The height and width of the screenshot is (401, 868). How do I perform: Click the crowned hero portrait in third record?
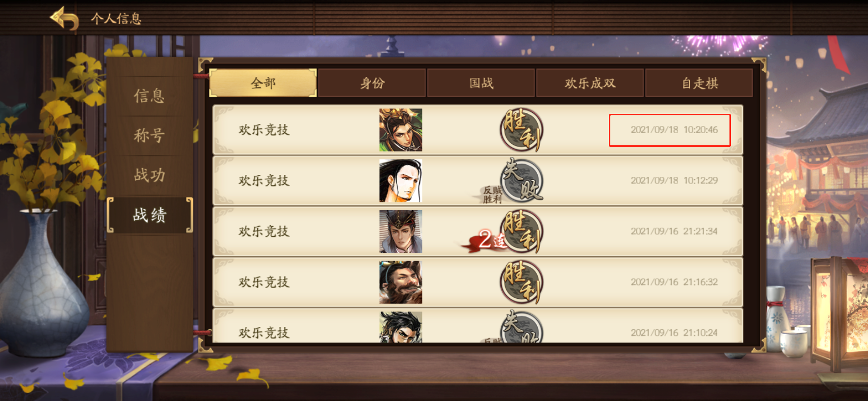pyautogui.click(x=401, y=231)
